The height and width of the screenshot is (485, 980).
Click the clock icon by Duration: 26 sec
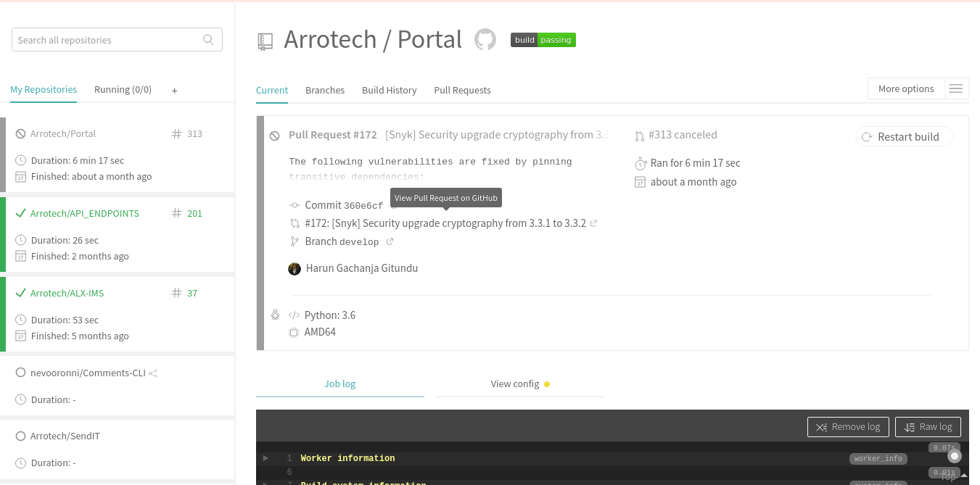pyautogui.click(x=21, y=240)
